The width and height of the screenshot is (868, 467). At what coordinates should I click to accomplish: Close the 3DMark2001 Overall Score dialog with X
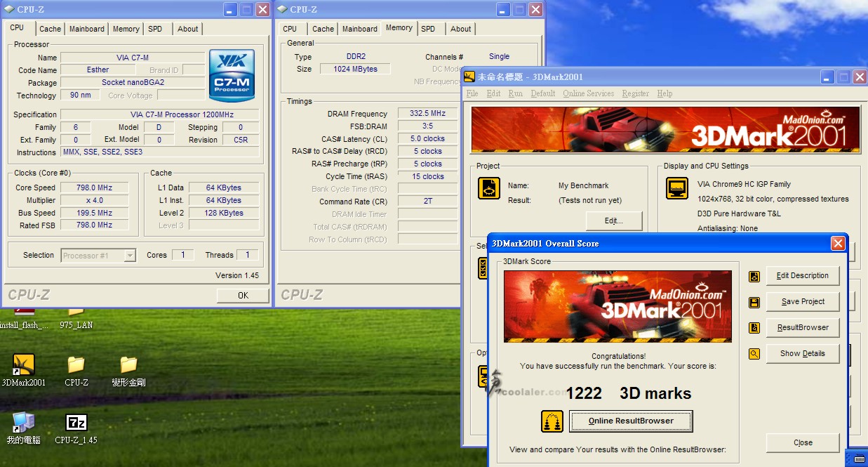tap(838, 244)
